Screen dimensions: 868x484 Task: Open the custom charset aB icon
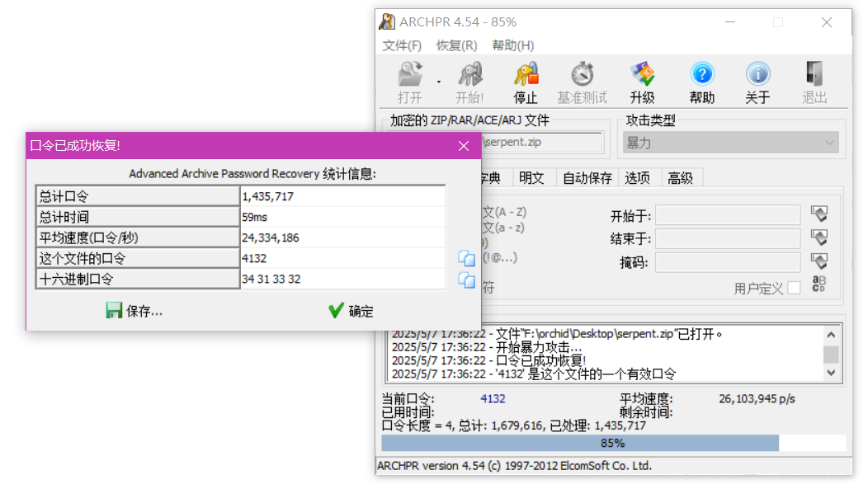pos(818,284)
